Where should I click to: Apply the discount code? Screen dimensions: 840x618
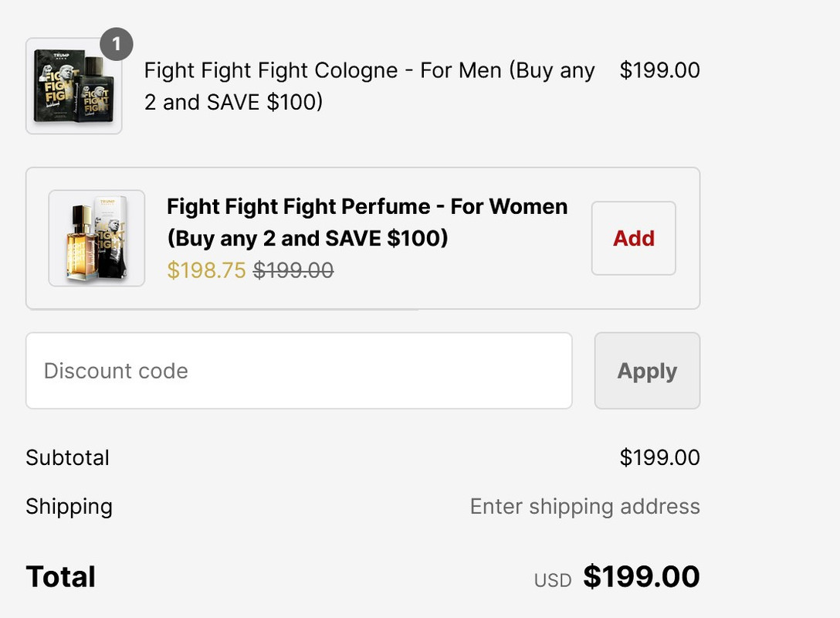coord(647,371)
